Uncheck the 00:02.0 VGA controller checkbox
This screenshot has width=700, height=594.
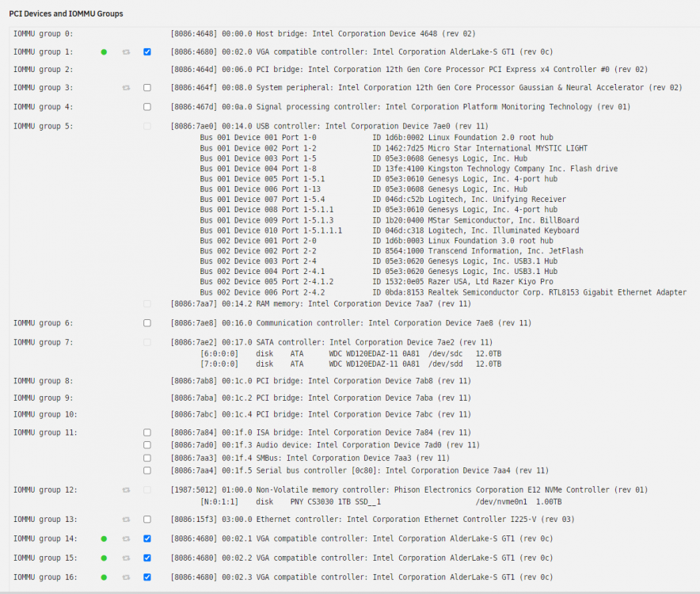pyautogui.click(x=147, y=51)
